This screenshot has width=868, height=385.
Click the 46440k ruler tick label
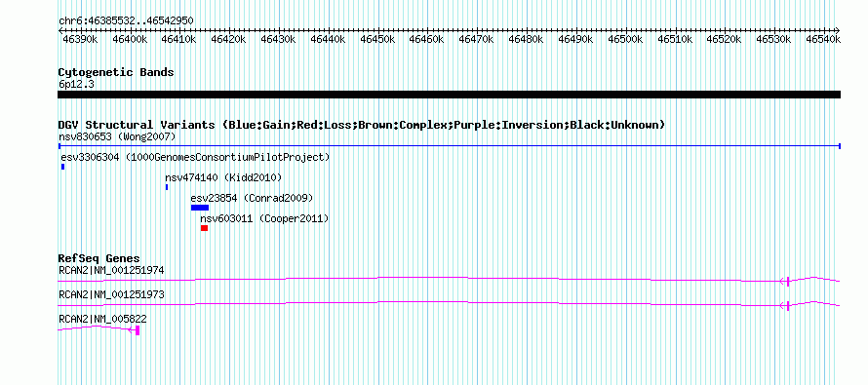(329, 39)
